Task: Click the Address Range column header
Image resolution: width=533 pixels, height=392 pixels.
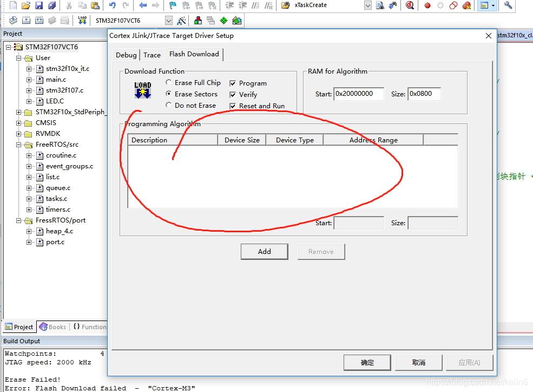Action: click(x=373, y=140)
